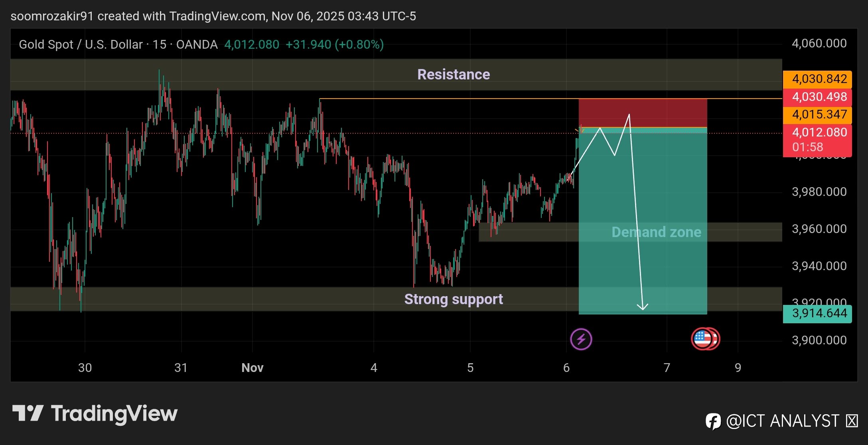The height and width of the screenshot is (445, 868).
Task: Select the 3,914.644 green target price label
Action: 817,314
